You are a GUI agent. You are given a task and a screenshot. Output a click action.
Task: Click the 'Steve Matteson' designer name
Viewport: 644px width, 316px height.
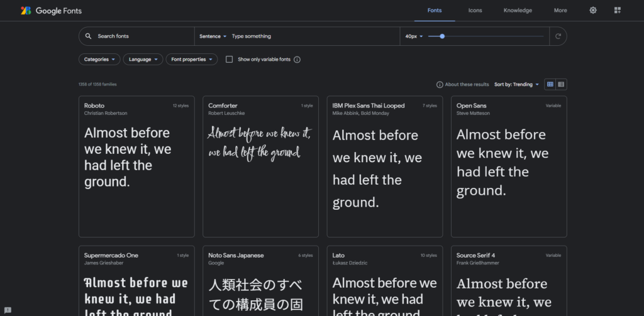(x=473, y=113)
